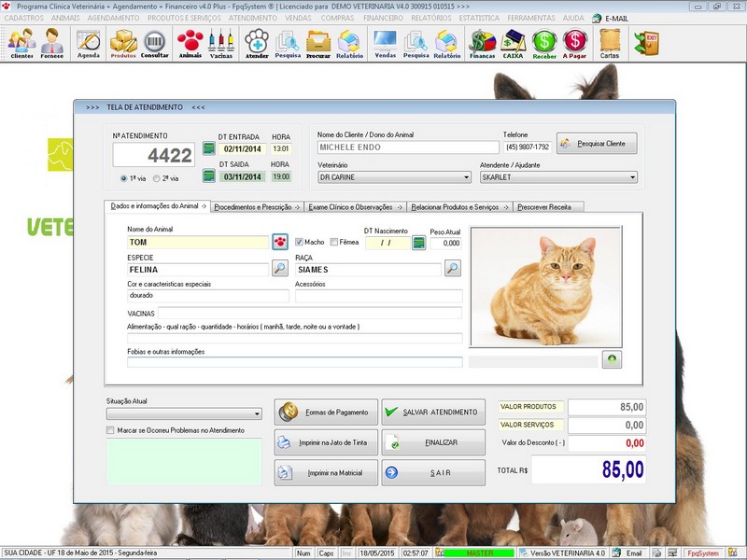Click the Consultar barcode icon

pyautogui.click(x=154, y=43)
